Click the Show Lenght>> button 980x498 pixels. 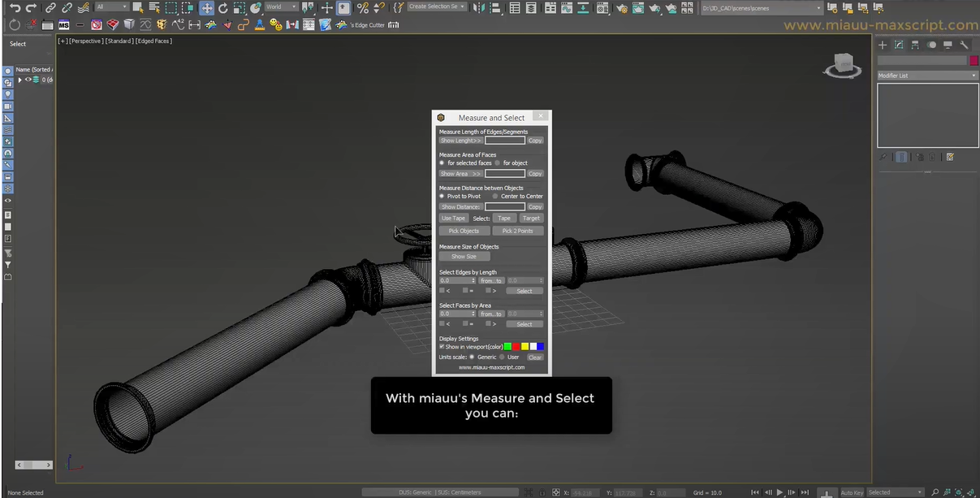pyautogui.click(x=461, y=141)
